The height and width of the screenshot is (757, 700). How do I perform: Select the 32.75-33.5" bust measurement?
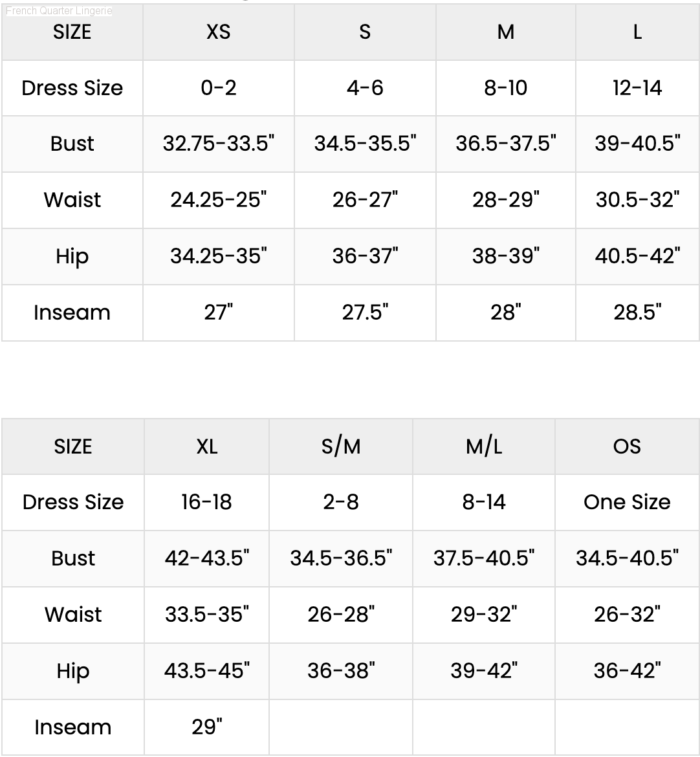pyautogui.click(x=219, y=144)
